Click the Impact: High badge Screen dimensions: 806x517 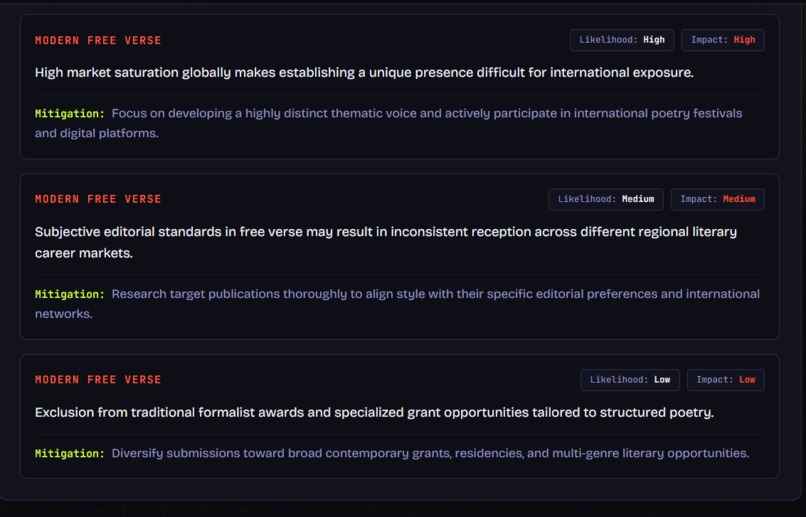click(723, 40)
